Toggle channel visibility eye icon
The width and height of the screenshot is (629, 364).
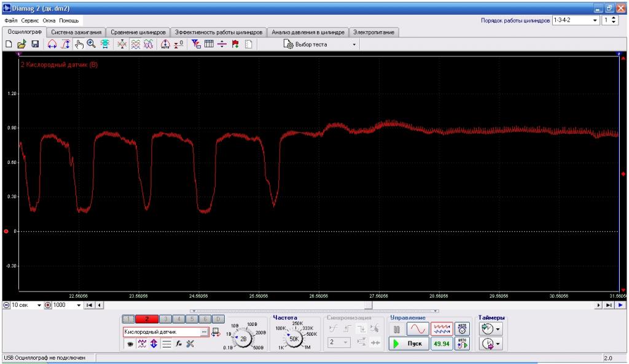coord(130,344)
